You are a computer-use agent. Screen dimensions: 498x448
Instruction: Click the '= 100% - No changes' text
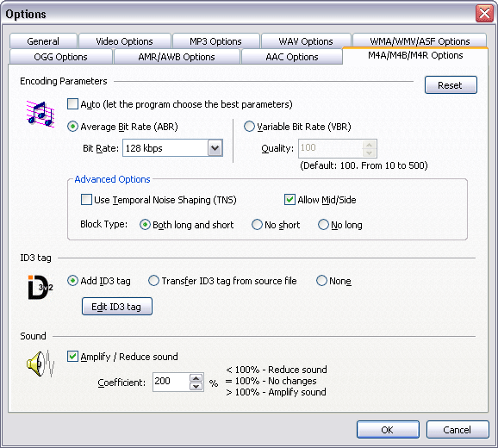click(271, 381)
